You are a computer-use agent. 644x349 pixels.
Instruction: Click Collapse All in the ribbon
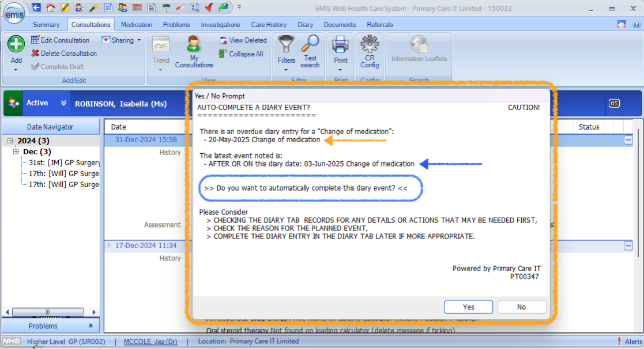[241, 54]
